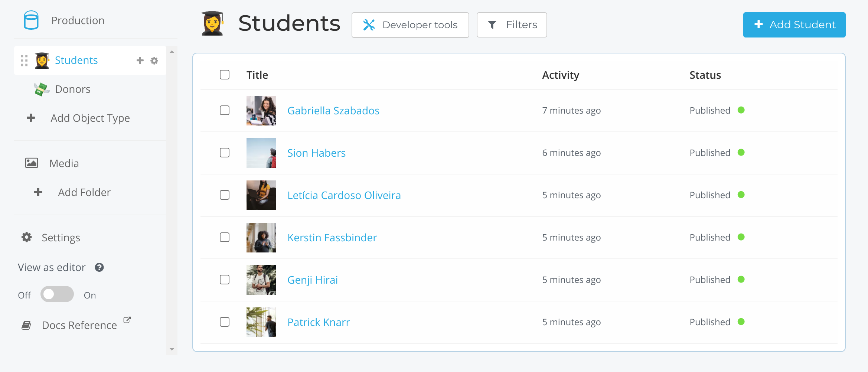
Task: Open Patrick Knarr entry
Action: [x=319, y=322]
